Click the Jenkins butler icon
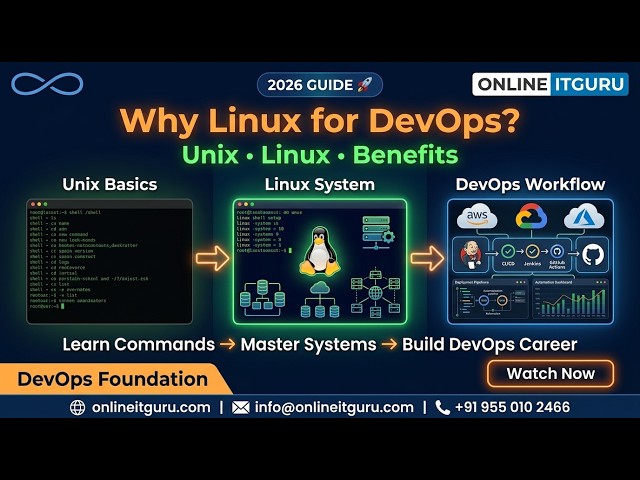This screenshot has height=480, width=640. tap(471, 254)
